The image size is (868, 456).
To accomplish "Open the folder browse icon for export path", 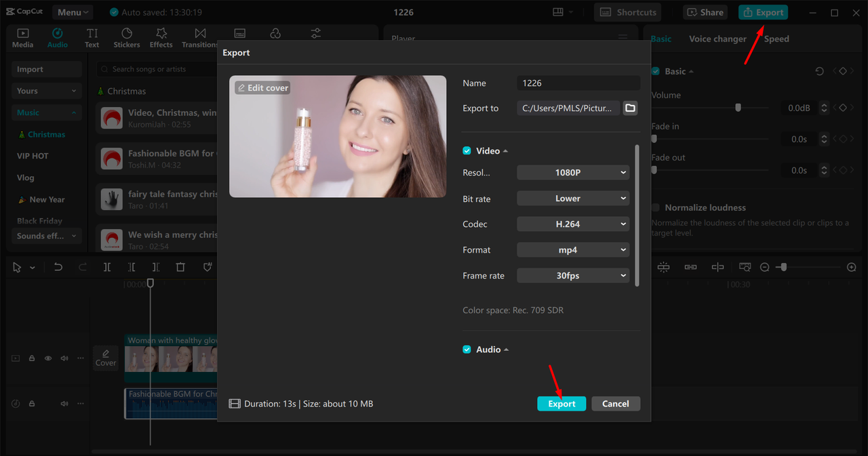I will tap(631, 108).
